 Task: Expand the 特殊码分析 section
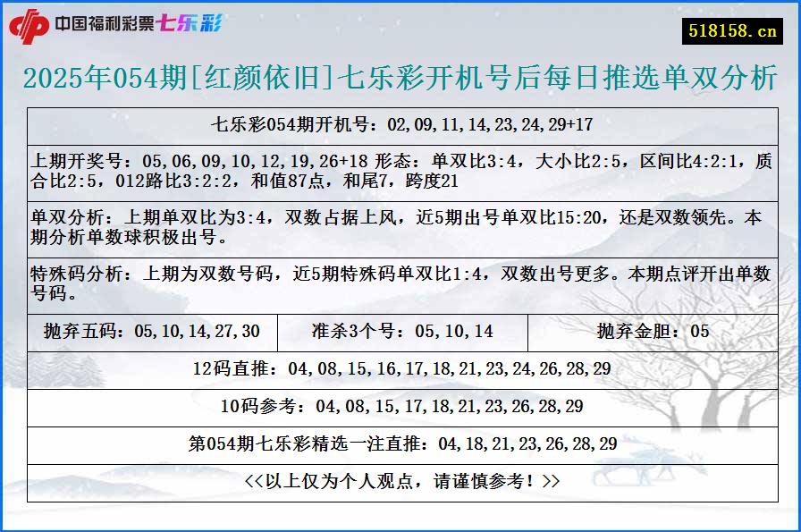(400, 281)
